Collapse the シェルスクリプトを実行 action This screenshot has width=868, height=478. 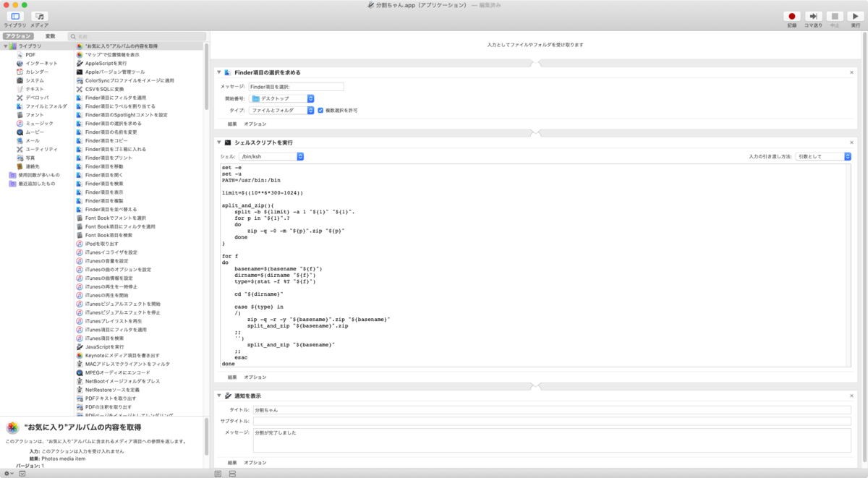click(219, 142)
